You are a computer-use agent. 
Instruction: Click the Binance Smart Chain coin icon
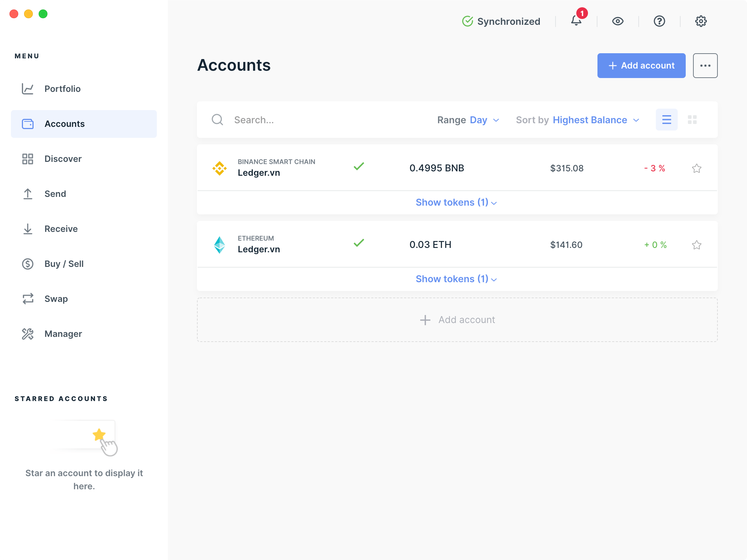point(220,168)
